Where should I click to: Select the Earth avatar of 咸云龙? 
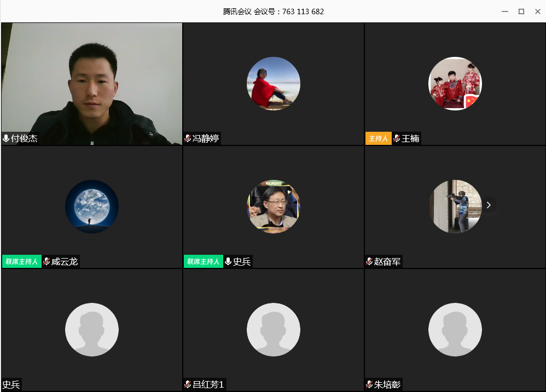(x=92, y=207)
